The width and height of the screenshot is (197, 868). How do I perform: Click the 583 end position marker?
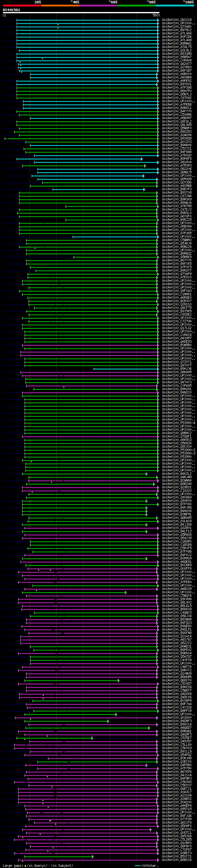click(155, 15)
